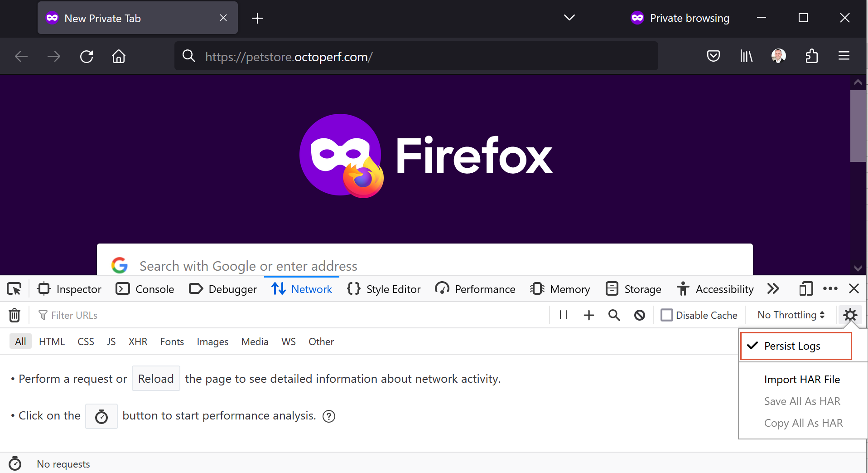
Task: Close the developer tools panel
Action: click(x=854, y=288)
